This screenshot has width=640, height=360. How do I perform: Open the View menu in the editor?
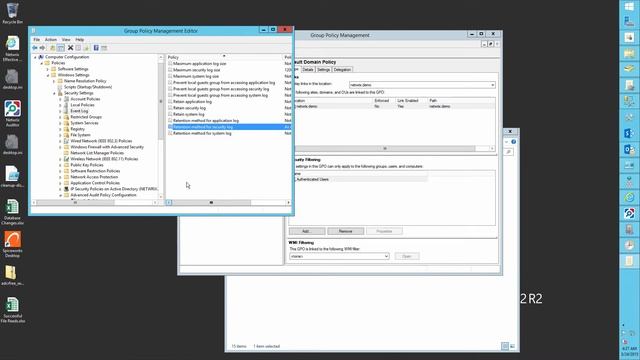pyautogui.click(x=66, y=40)
